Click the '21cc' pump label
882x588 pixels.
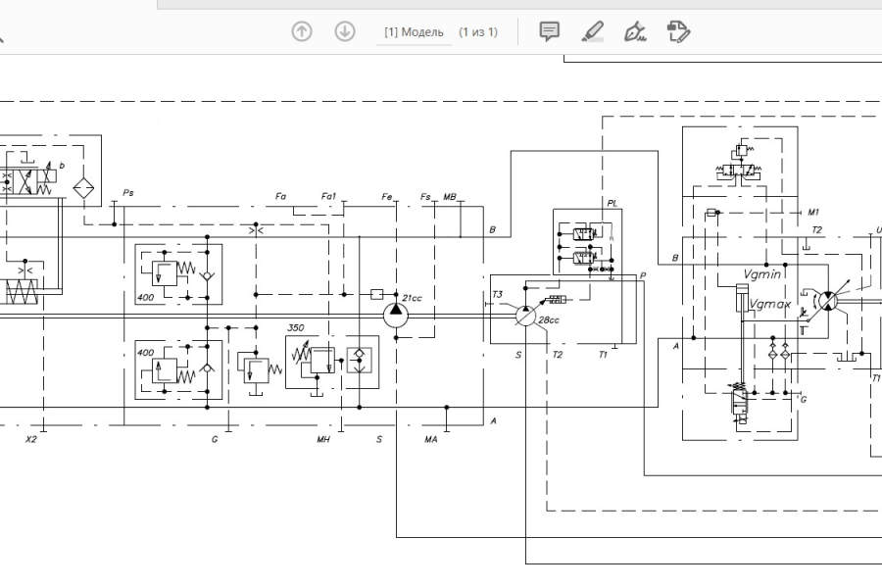tap(412, 298)
